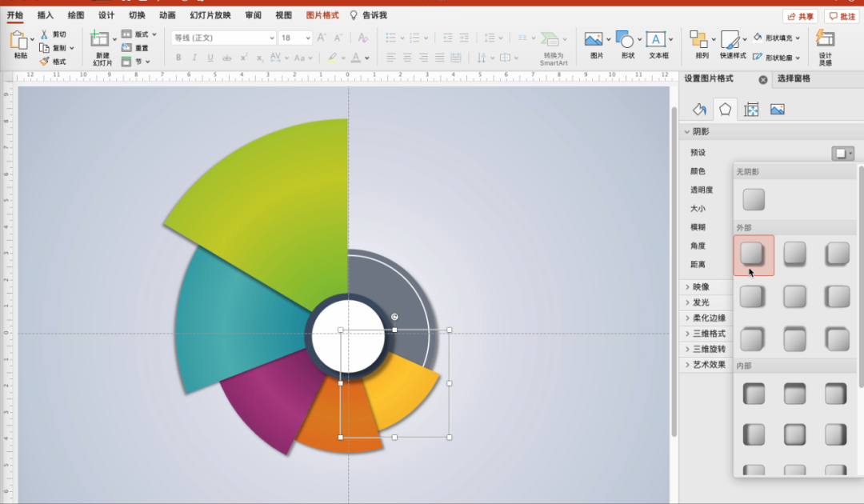Select the first inner (内部) shadow preset

pyautogui.click(x=754, y=394)
